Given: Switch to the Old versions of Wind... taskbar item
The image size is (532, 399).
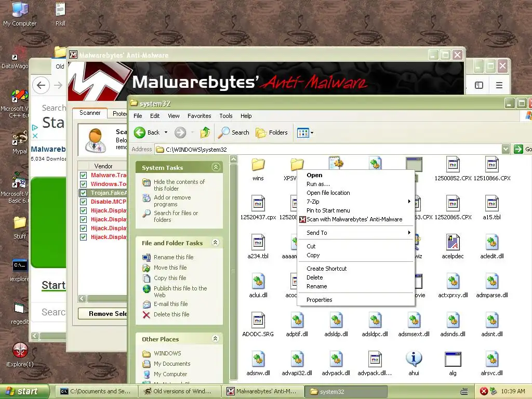Looking at the screenshot, I should pos(180,391).
